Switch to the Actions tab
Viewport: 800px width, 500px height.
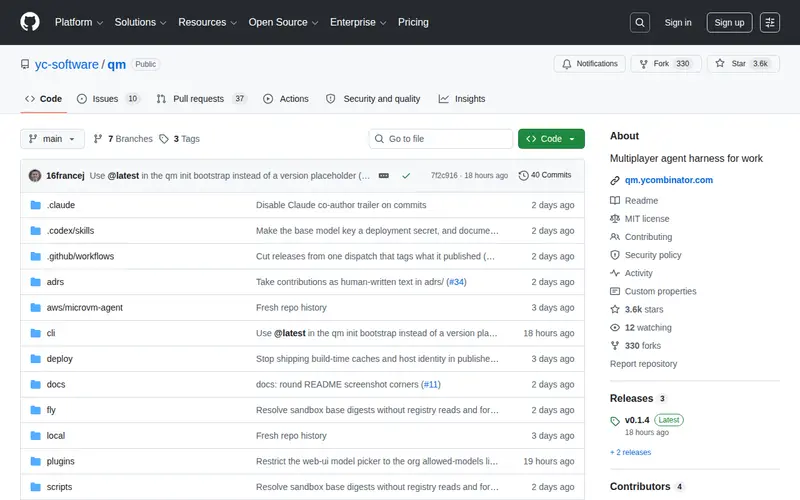286,99
